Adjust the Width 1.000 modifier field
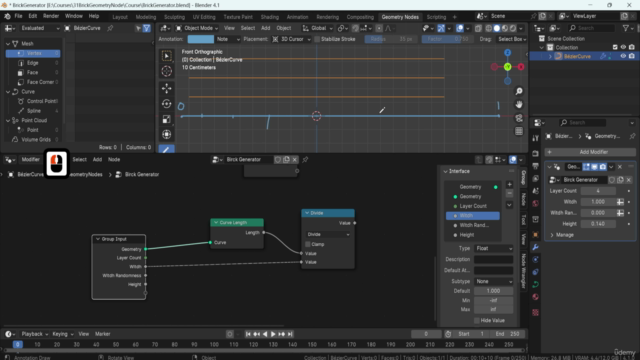Image resolution: width=640 pixels, height=360 pixels. 598,202
